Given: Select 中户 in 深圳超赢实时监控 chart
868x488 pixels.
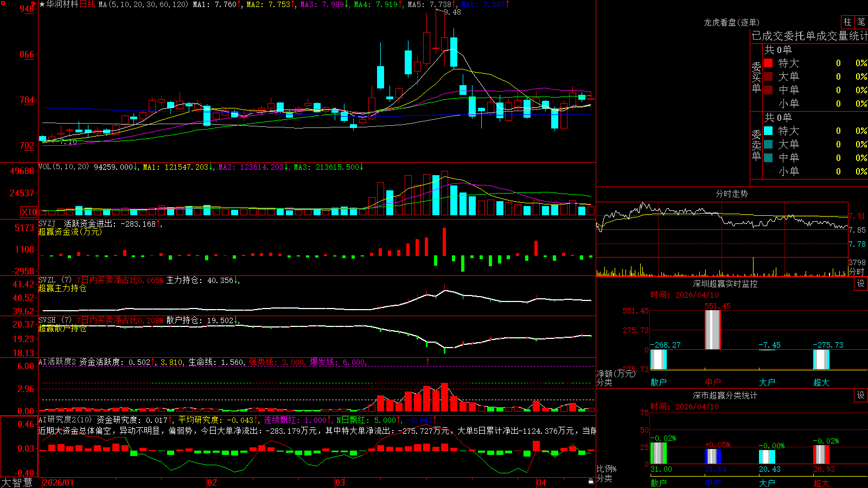Looking at the screenshot, I should click(713, 382).
